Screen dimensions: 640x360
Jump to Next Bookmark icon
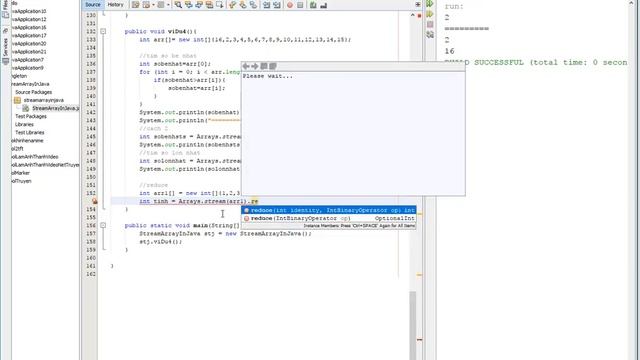[x=243, y=5]
